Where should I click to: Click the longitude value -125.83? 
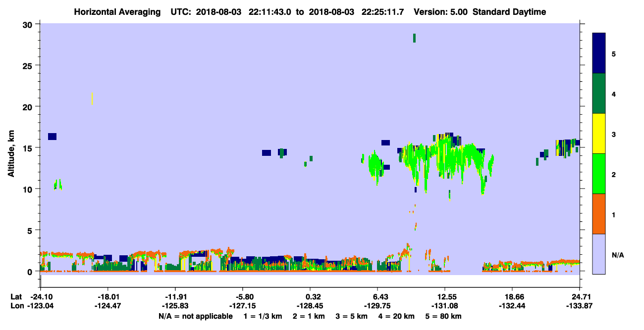pos(175,306)
